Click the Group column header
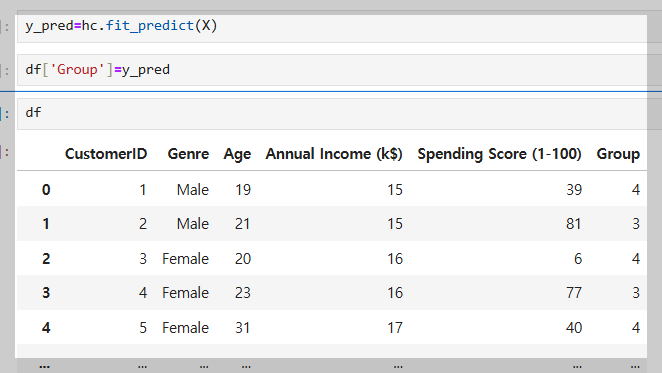The image size is (662, 373). coord(618,154)
